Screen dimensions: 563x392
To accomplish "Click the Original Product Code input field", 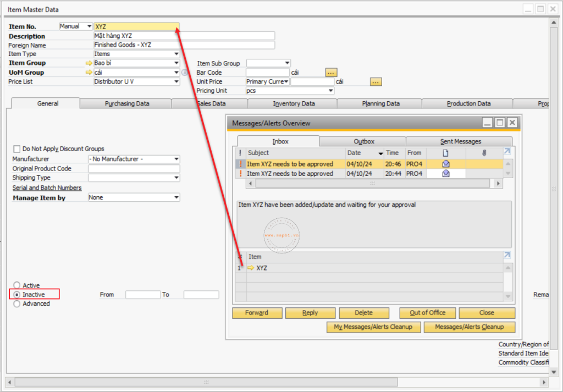I will tap(134, 169).
